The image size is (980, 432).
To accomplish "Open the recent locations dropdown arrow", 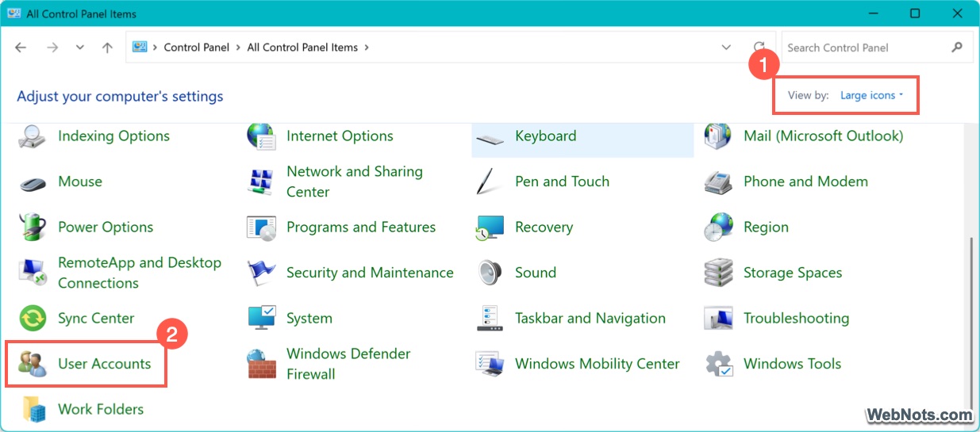I will click(x=79, y=48).
